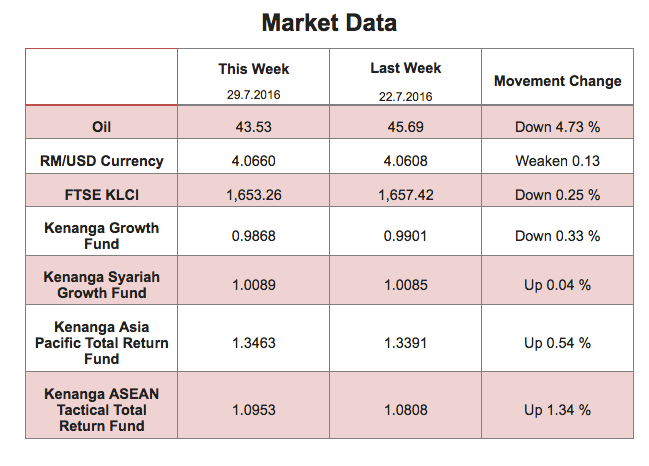
Task: Click the Up 1.34 % cell
Action: (x=558, y=405)
